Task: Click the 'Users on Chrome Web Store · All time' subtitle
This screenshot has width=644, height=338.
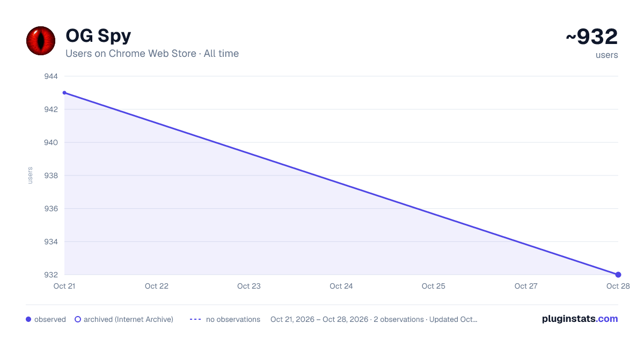Action: [152, 54]
